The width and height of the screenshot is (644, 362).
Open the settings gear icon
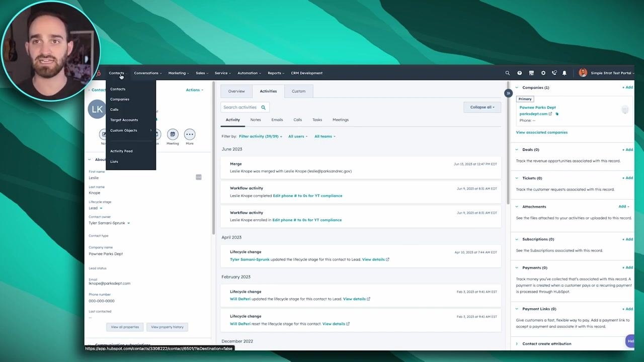coord(543,73)
